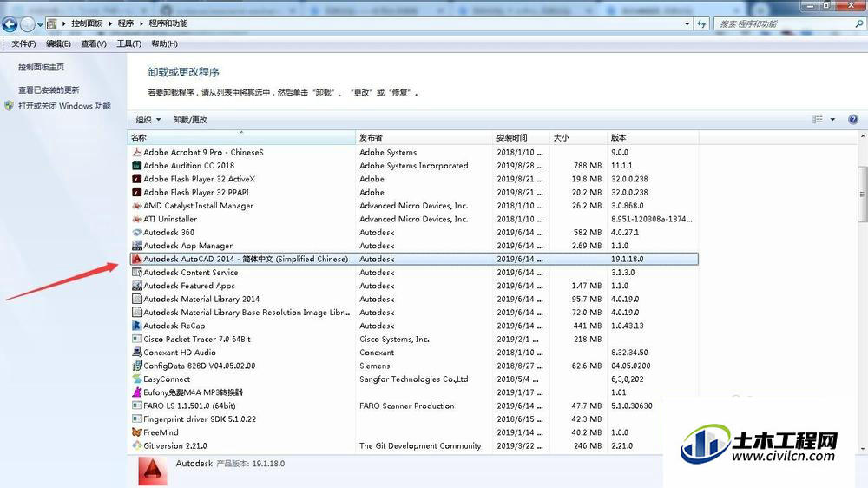Click the search magnifier icon
Image resolution: width=868 pixels, height=488 pixels.
(x=859, y=23)
